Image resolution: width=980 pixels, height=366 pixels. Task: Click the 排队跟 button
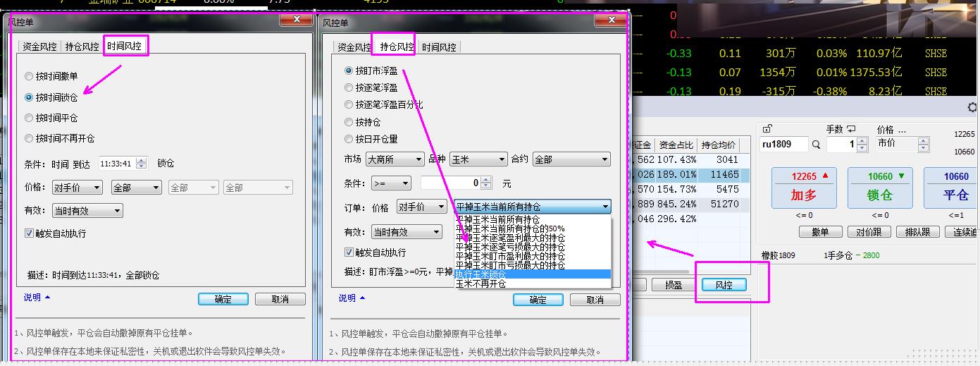pos(917,231)
